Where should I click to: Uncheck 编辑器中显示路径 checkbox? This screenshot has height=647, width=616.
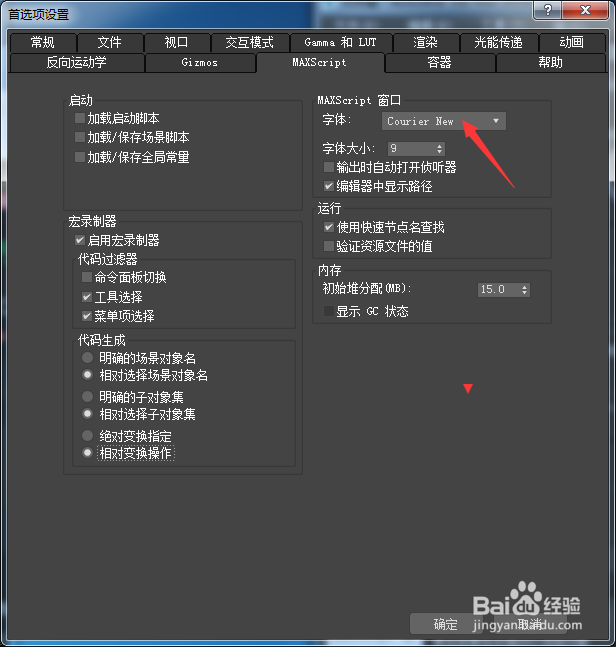point(328,186)
